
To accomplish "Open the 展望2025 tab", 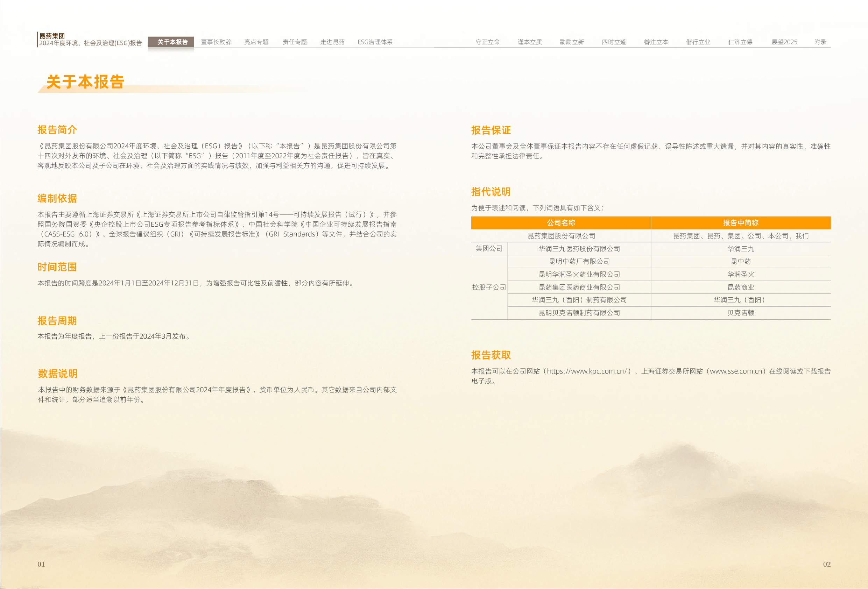I will pyautogui.click(x=784, y=42).
